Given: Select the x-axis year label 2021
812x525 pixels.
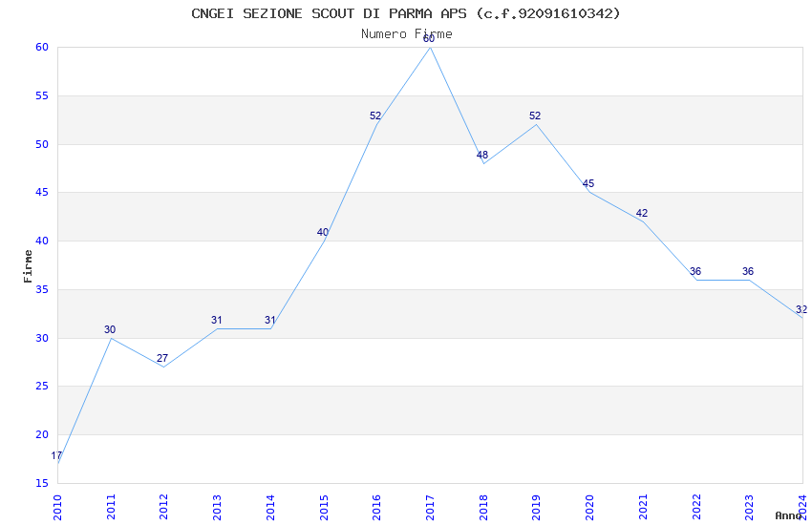Looking at the screenshot, I should pyautogui.click(x=643, y=508).
